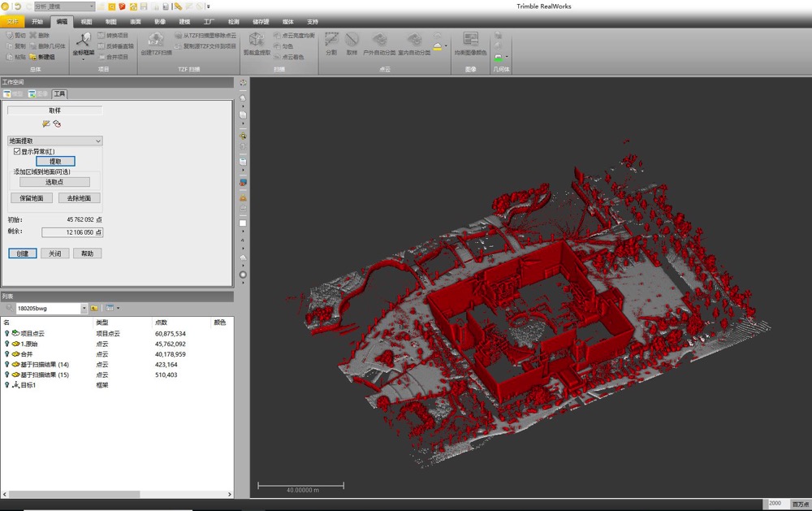This screenshot has height=511, width=812.
Task: Click the white color square in viewer toolbar
Action: coord(243,223)
